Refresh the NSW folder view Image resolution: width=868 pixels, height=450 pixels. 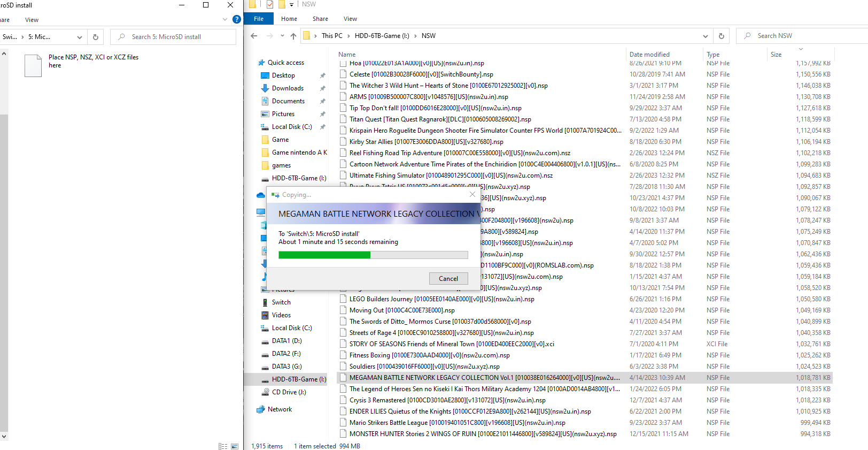click(722, 36)
